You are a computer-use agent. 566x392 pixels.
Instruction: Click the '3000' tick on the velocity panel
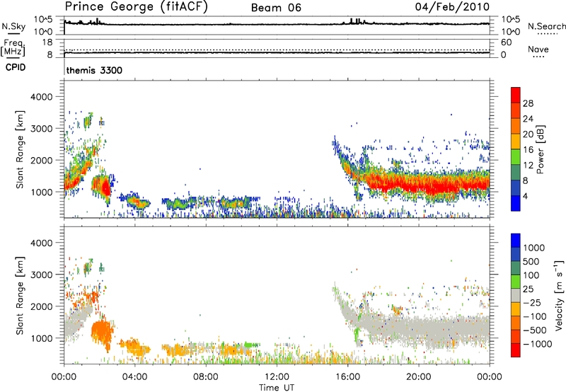pyautogui.click(x=41, y=275)
